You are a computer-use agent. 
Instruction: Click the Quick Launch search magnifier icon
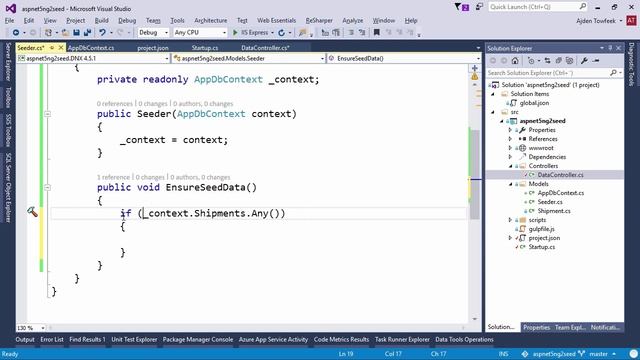583,7
